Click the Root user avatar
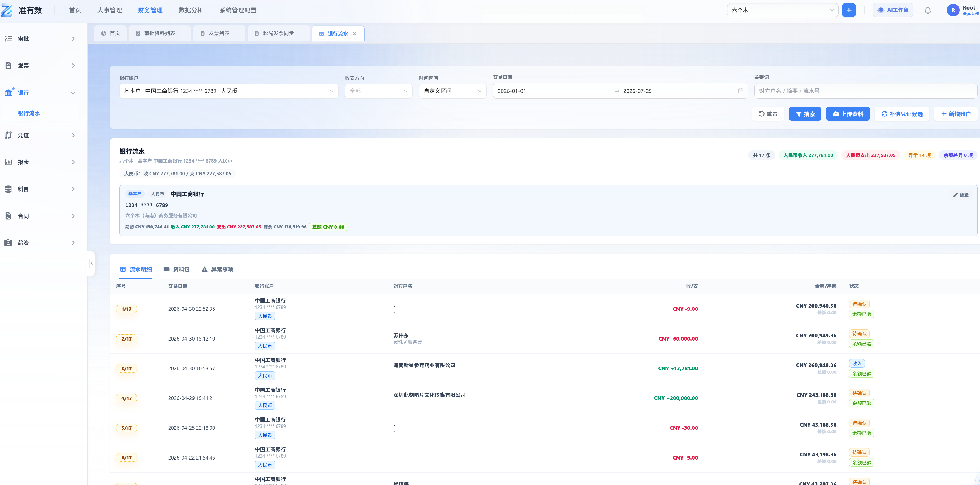The width and height of the screenshot is (980, 485). [953, 10]
